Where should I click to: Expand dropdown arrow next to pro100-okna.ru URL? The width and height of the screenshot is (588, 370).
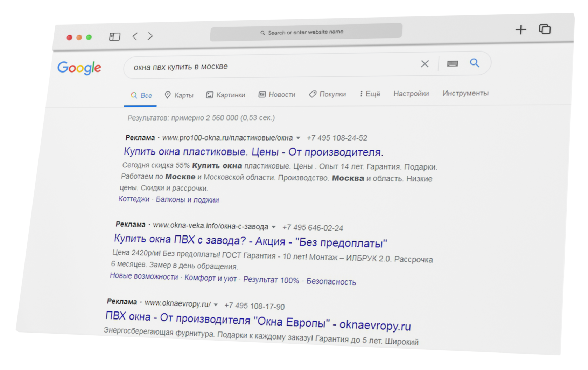[x=298, y=138]
